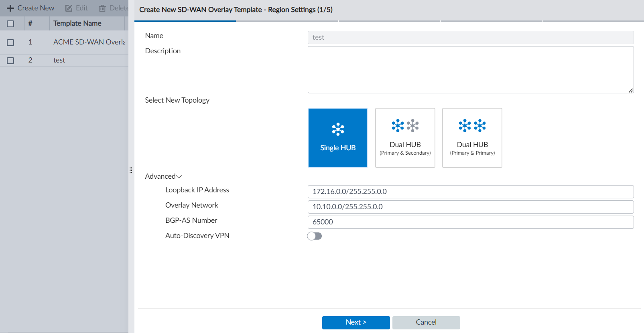Viewport: 644px width, 333px height.
Task: Click the Create New plus icon
Action: (10, 8)
